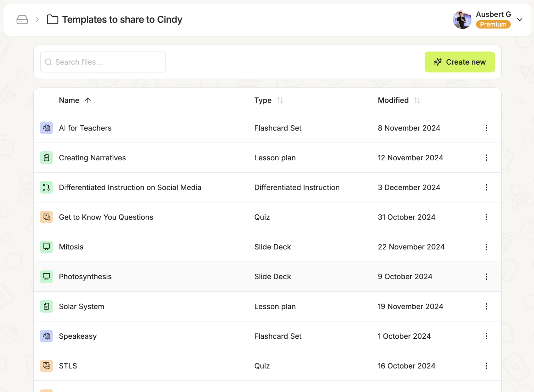The image size is (534, 392).
Task: Open the options menu for Mitosis
Action: pyautogui.click(x=486, y=247)
